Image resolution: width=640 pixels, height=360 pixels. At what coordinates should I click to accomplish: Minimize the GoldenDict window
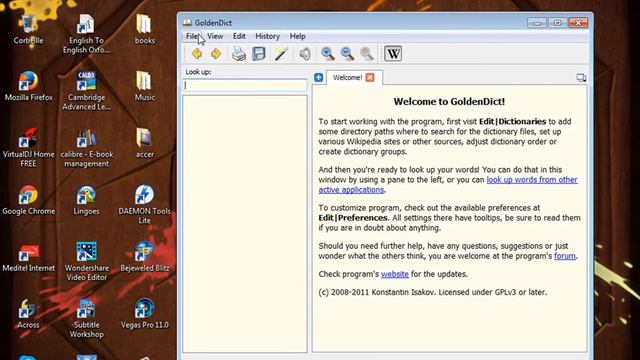537,22
